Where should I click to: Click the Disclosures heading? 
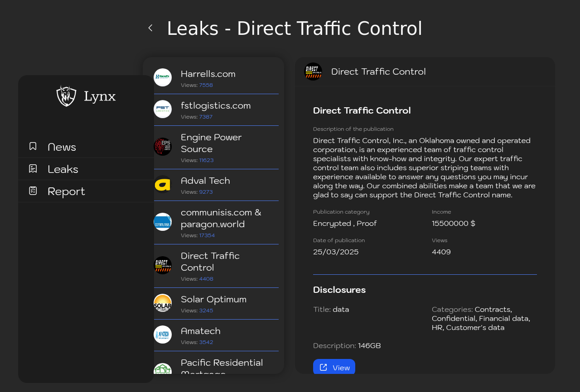[339, 290]
